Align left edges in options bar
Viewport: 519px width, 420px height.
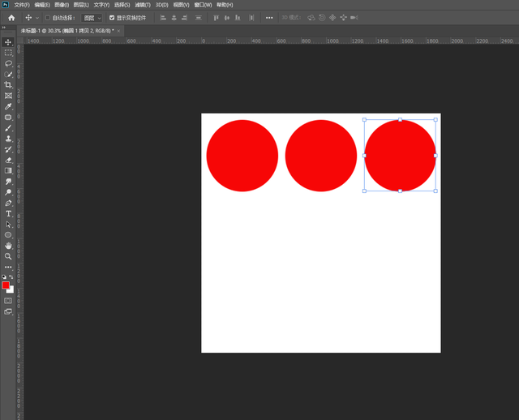click(163, 18)
